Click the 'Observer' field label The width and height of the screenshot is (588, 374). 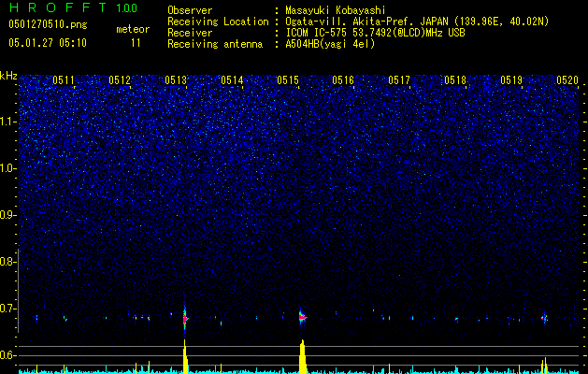(x=190, y=10)
